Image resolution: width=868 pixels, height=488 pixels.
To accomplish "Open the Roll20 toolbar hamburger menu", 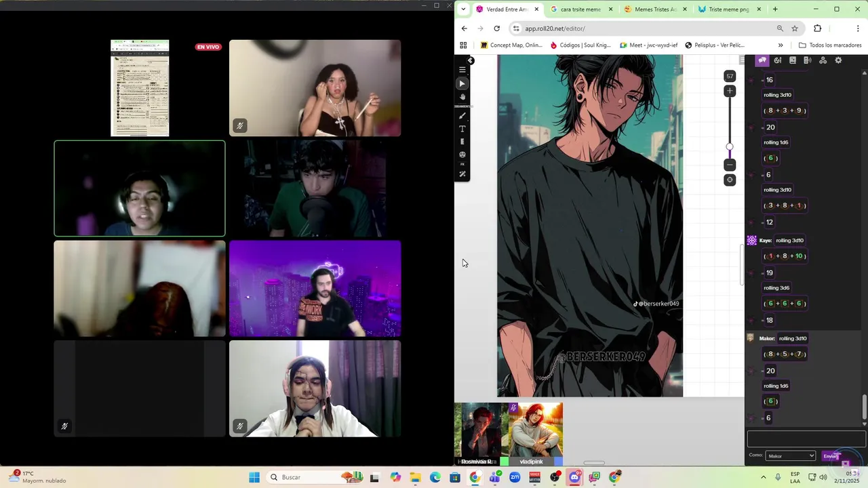I will pos(462,70).
